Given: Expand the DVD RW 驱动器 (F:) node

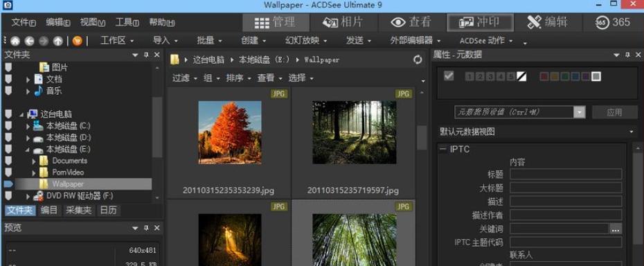Looking at the screenshot, I should (28, 197).
